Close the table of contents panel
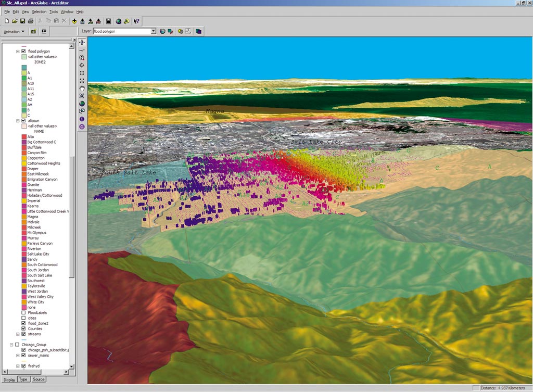This screenshot has height=392, width=533. (x=73, y=40)
